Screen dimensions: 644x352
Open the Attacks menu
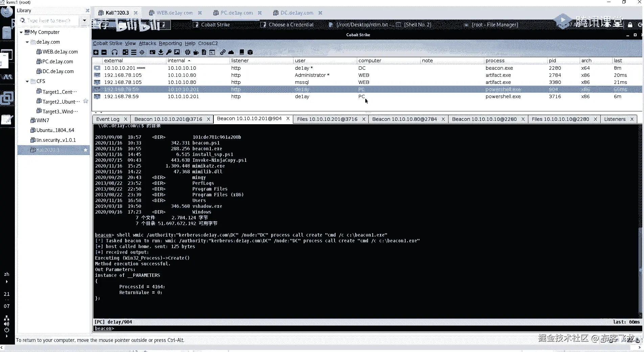tap(147, 43)
